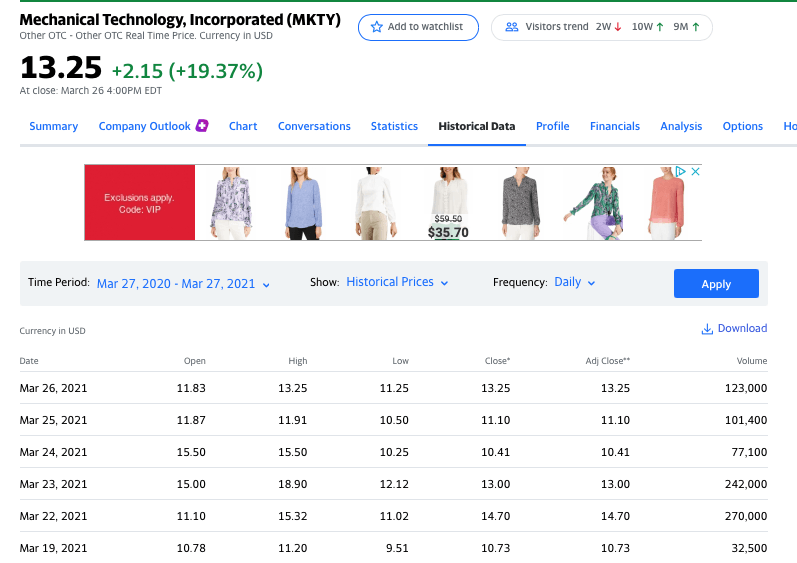Click the 9.51 low price cell
Image resolution: width=797 pixels, height=563 pixels.
point(397,548)
